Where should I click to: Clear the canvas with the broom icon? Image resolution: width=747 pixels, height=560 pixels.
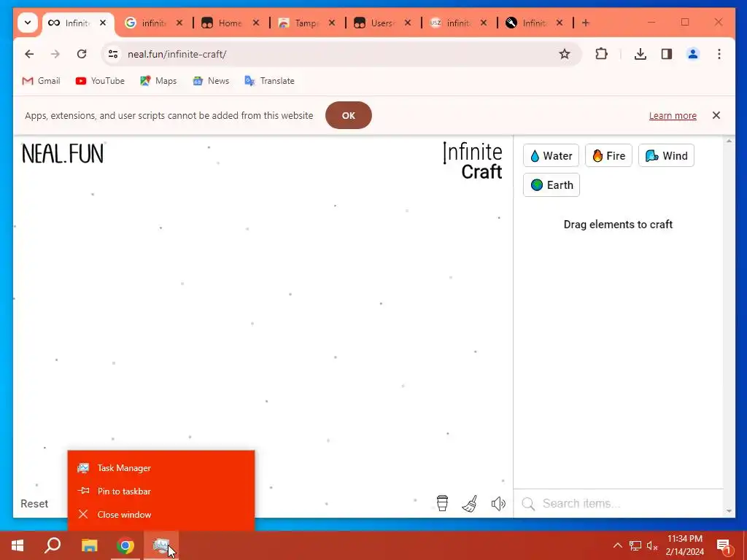pyautogui.click(x=470, y=503)
